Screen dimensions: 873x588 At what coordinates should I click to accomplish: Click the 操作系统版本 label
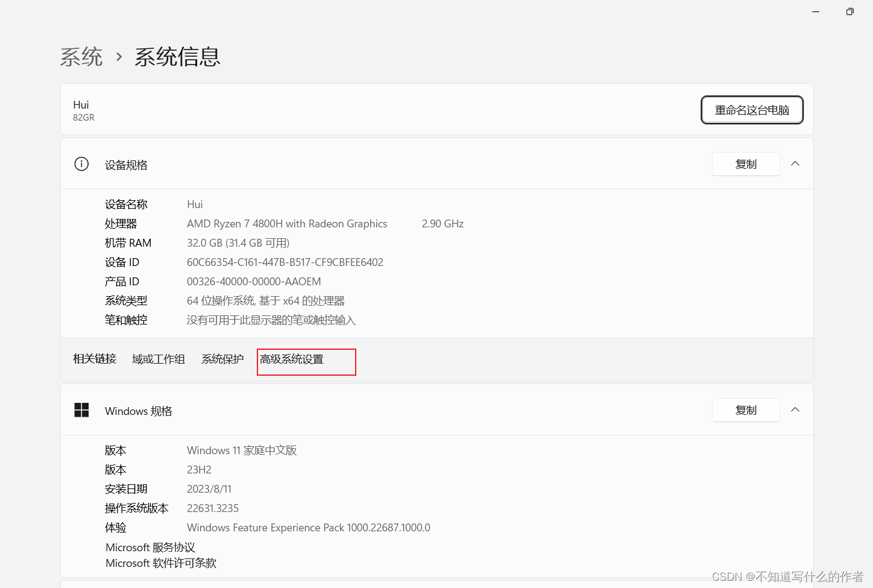click(137, 508)
